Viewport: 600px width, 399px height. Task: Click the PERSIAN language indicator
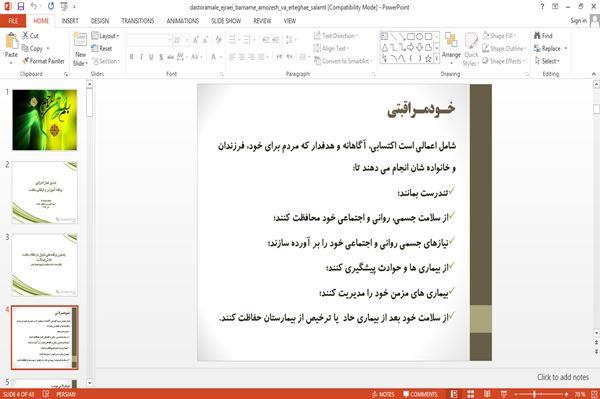pyautogui.click(x=65, y=394)
